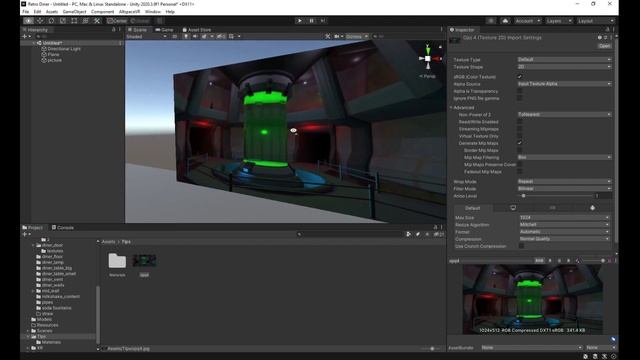The image size is (640, 360).
Task: Click the Step frame button
Action: (323, 21)
